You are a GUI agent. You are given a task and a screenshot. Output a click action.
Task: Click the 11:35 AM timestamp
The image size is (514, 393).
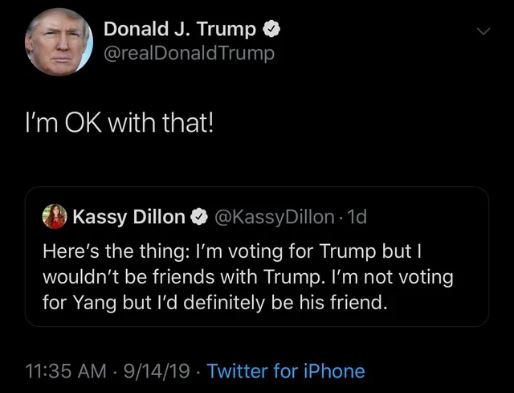click(66, 371)
